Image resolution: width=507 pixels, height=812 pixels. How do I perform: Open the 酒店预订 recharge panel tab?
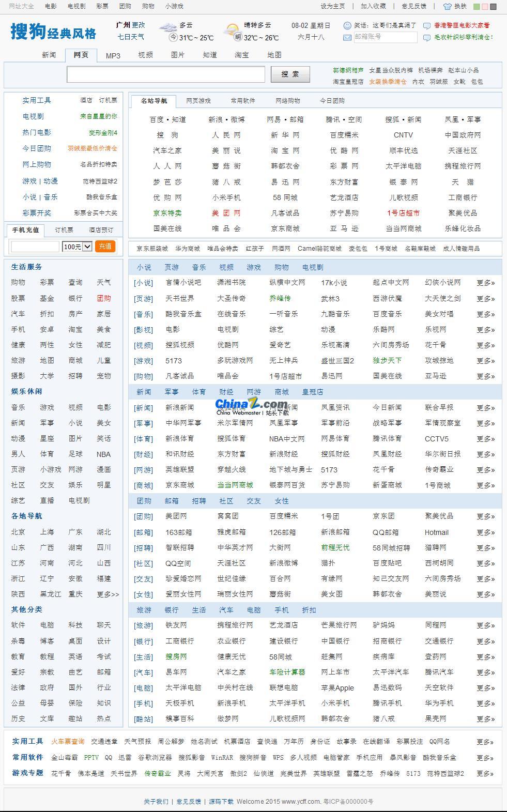tap(101, 230)
